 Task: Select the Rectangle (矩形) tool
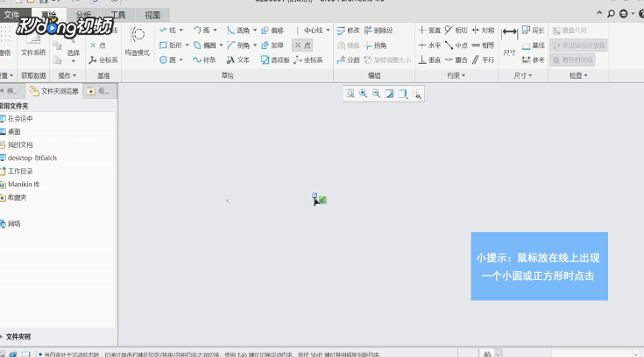coord(171,45)
